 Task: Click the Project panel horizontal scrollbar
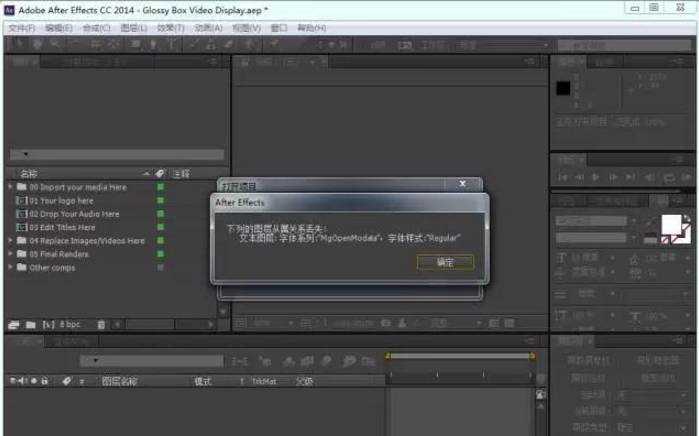164,325
